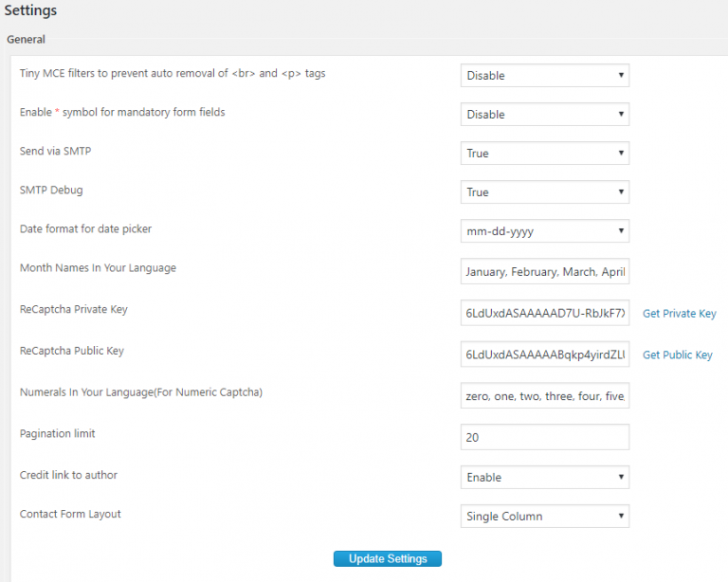The width and height of the screenshot is (728, 582).
Task: Open the Contact Form Layout dropdown
Action: point(544,517)
